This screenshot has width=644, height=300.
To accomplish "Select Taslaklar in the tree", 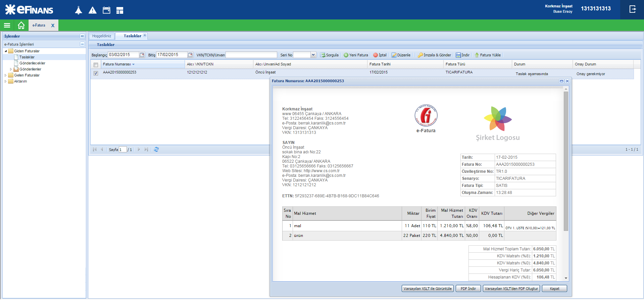I will (27, 57).
